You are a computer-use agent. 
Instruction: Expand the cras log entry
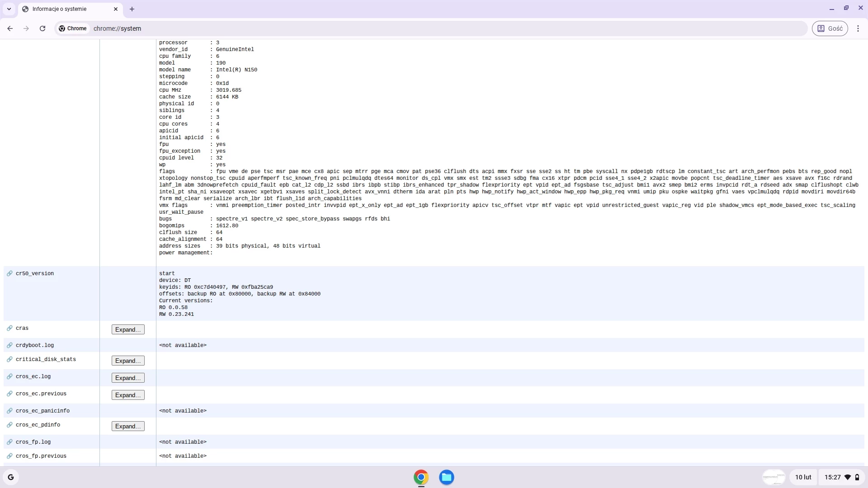pyautogui.click(x=128, y=329)
